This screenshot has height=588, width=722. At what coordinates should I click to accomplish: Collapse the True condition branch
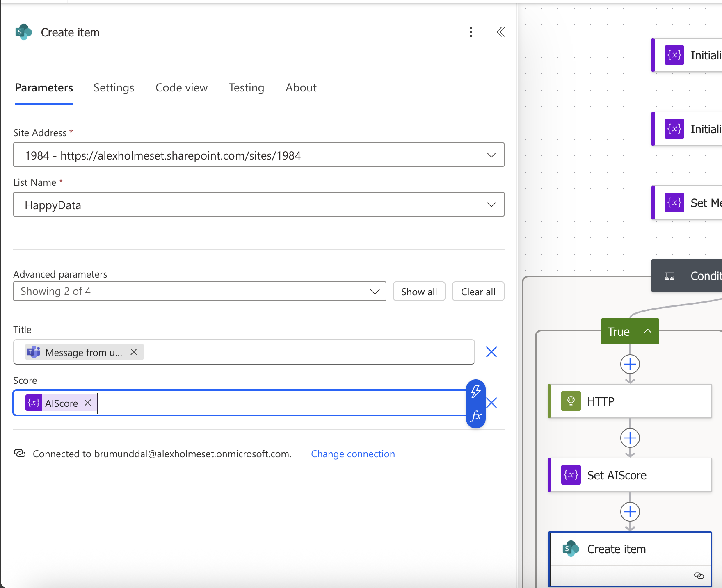648,331
